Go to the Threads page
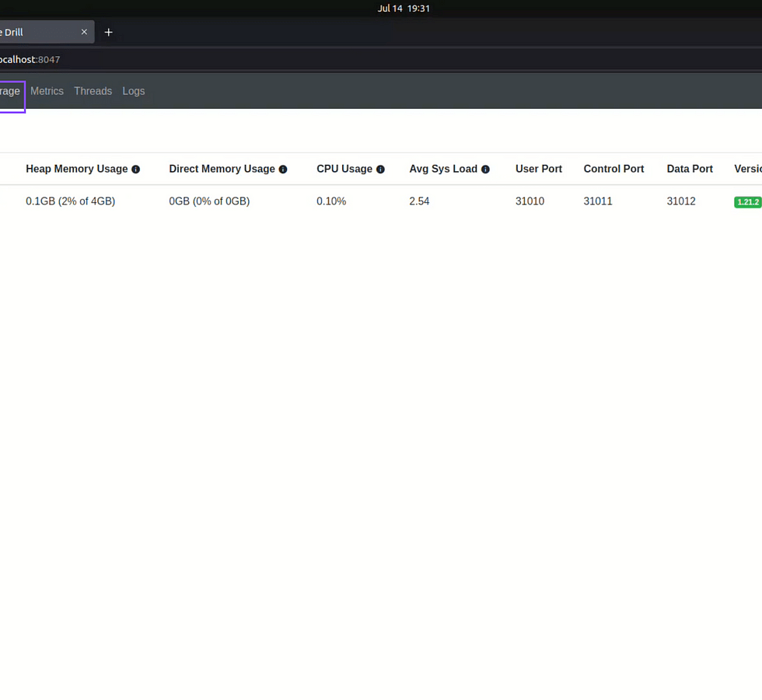The image size is (762, 700). [93, 91]
